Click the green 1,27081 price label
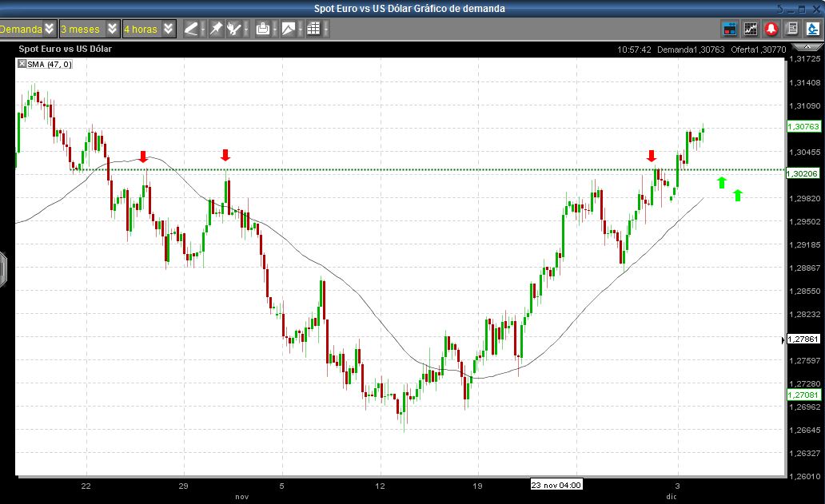 tap(803, 395)
